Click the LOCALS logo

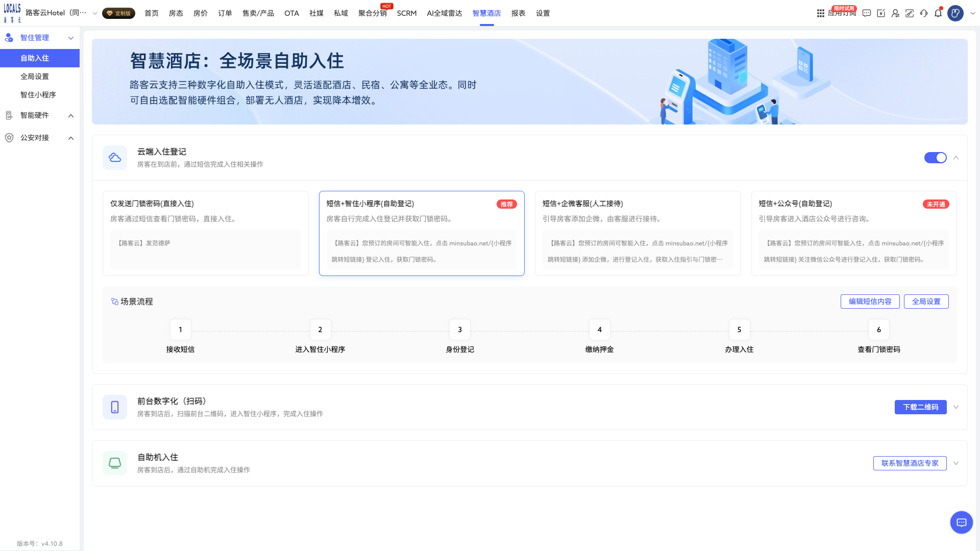(x=12, y=13)
